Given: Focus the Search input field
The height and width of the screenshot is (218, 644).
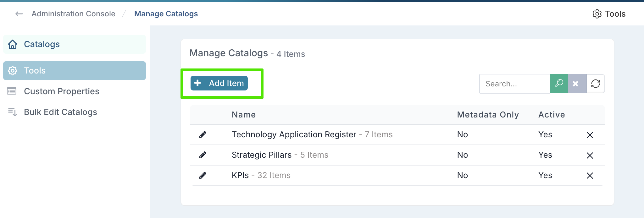Looking at the screenshot, I should 514,84.
